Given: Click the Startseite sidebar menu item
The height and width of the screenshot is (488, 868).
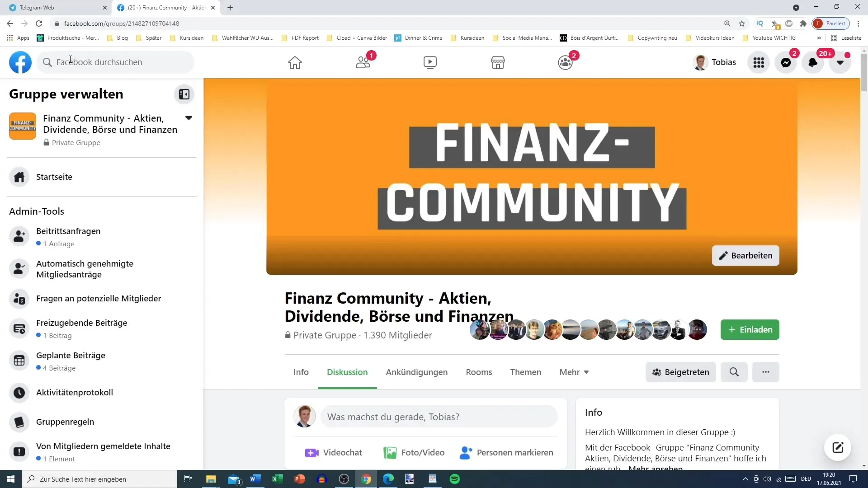Looking at the screenshot, I should click(54, 177).
